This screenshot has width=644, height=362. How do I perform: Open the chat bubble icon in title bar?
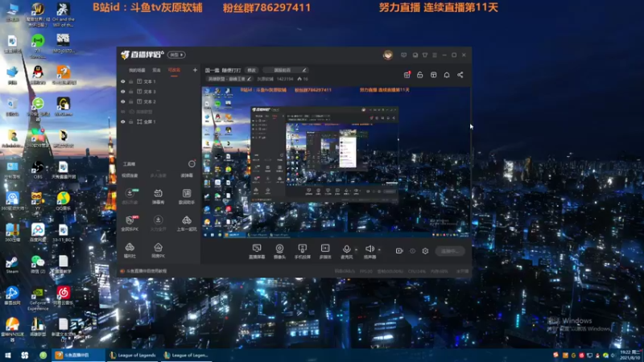click(415, 55)
